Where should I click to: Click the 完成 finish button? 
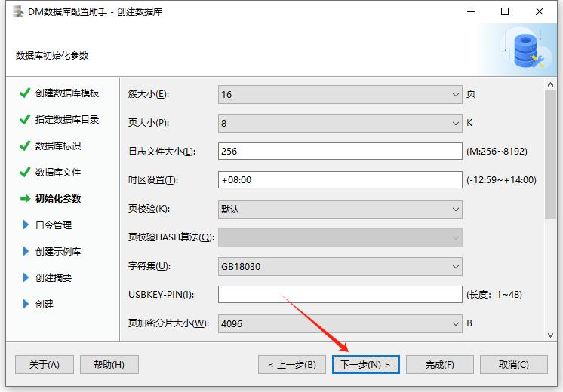[x=439, y=365]
